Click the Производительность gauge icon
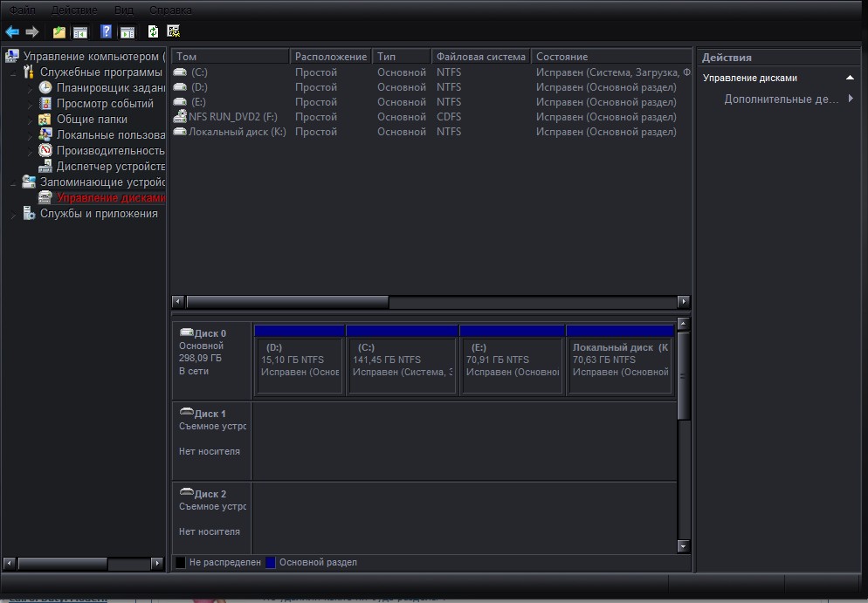The image size is (868, 603). tap(45, 150)
